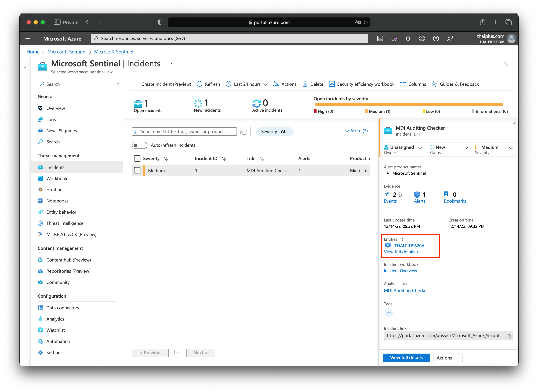538x392 pixels.
Task: Click the Refresh incidents icon
Action: tap(199, 84)
